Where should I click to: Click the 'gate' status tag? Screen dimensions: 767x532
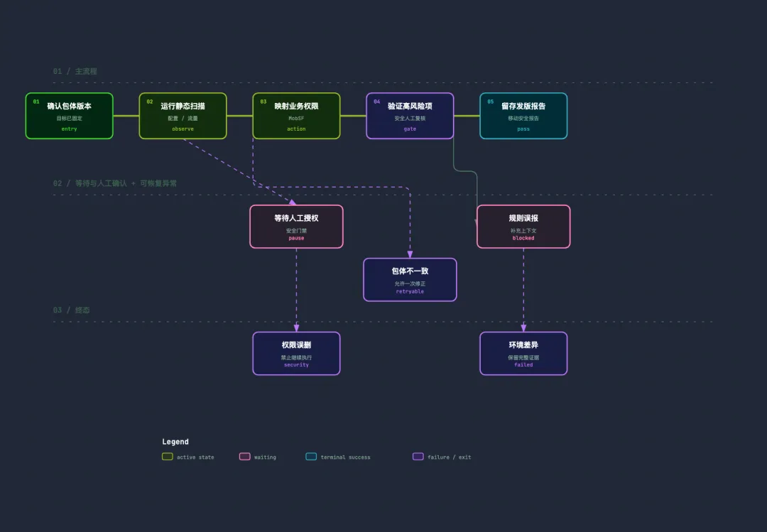pos(410,129)
